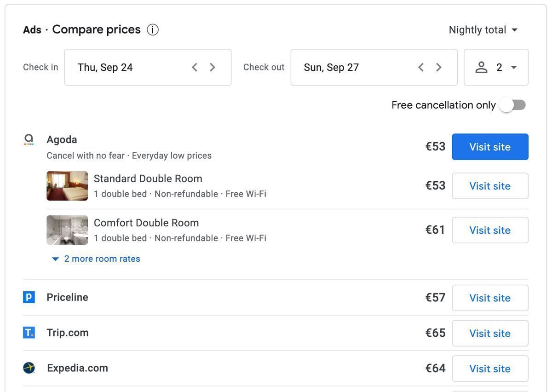The image size is (552, 392).
Task: Expand 2 more room rates
Action: (96, 259)
